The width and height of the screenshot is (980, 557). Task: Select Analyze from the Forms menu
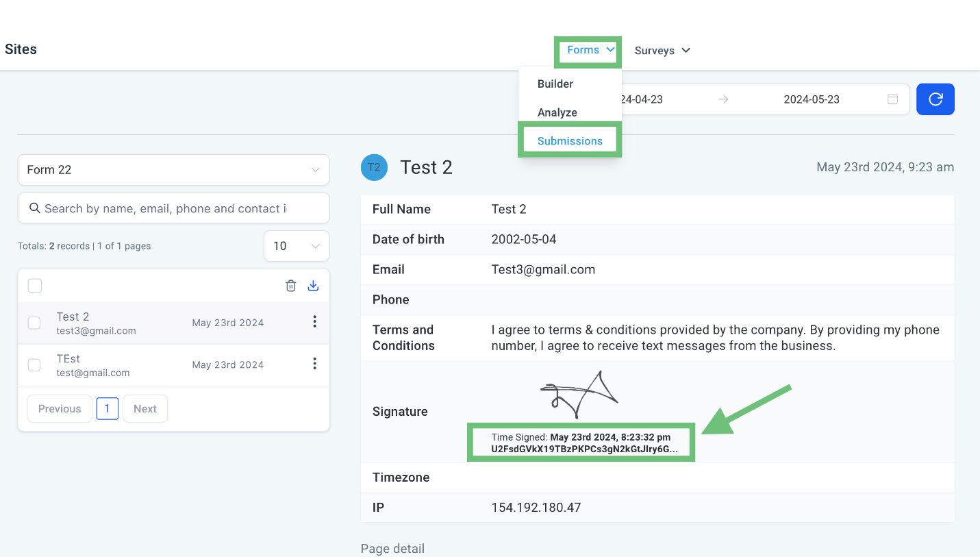557,112
